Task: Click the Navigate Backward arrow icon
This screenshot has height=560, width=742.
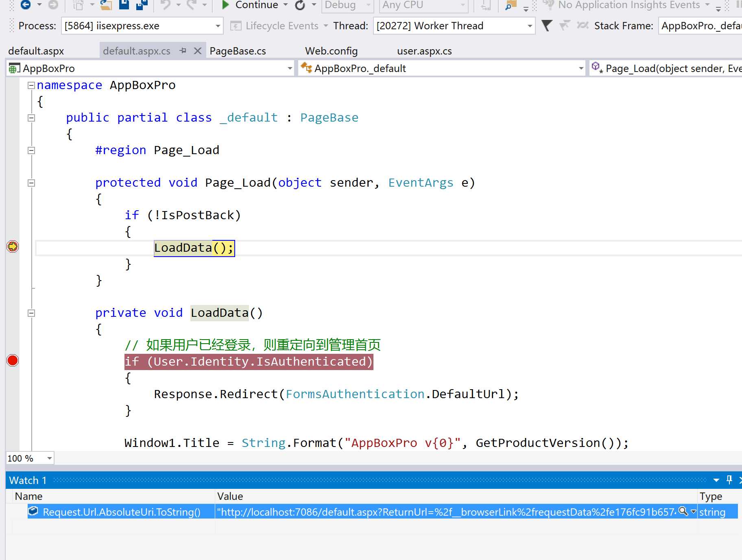Action: coord(26,5)
